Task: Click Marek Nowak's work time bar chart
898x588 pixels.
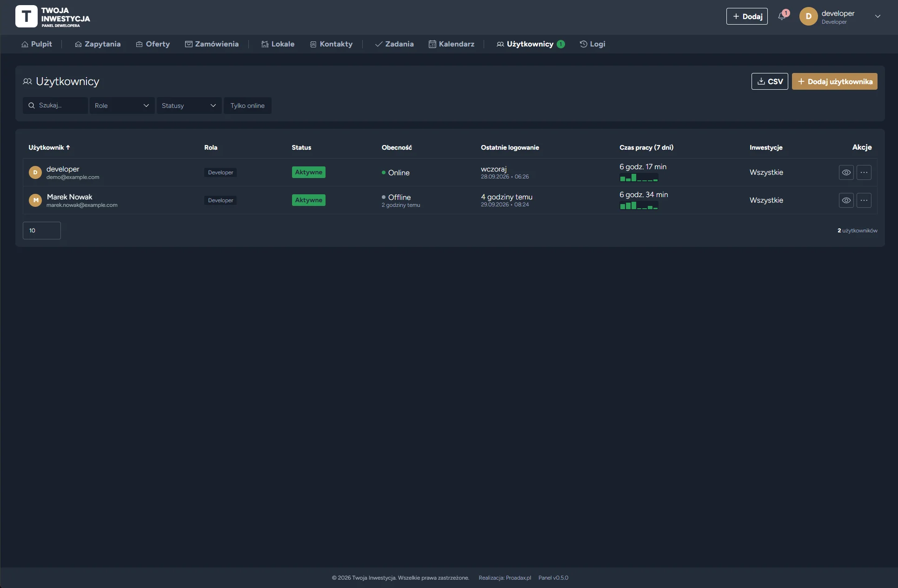Action: click(639, 205)
